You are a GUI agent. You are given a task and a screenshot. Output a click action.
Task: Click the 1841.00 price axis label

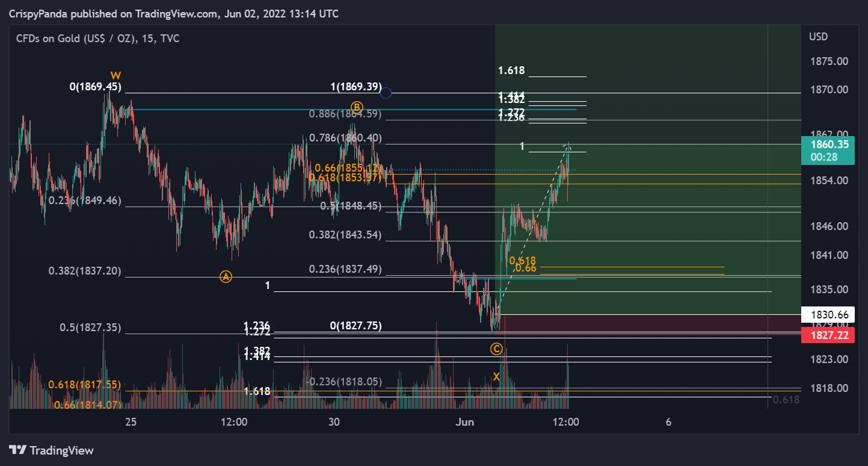click(829, 255)
